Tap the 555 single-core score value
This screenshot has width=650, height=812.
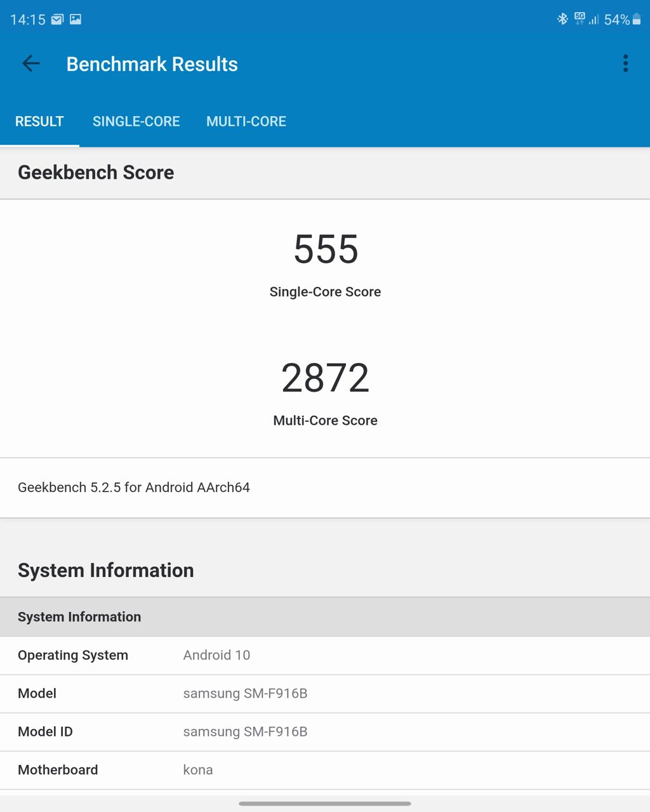(x=325, y=249)
